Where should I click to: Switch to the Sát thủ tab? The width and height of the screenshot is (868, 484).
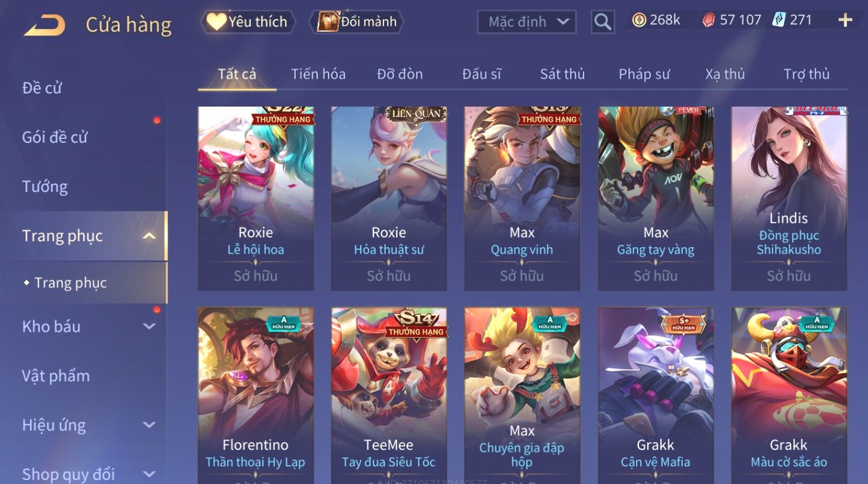pos(562,74)
